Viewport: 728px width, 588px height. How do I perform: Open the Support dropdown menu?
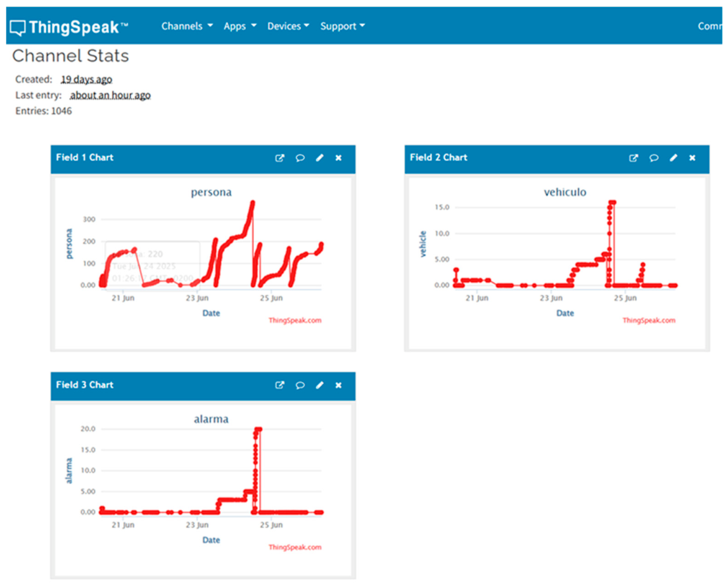pyautogui.click(x=343, y=26)
